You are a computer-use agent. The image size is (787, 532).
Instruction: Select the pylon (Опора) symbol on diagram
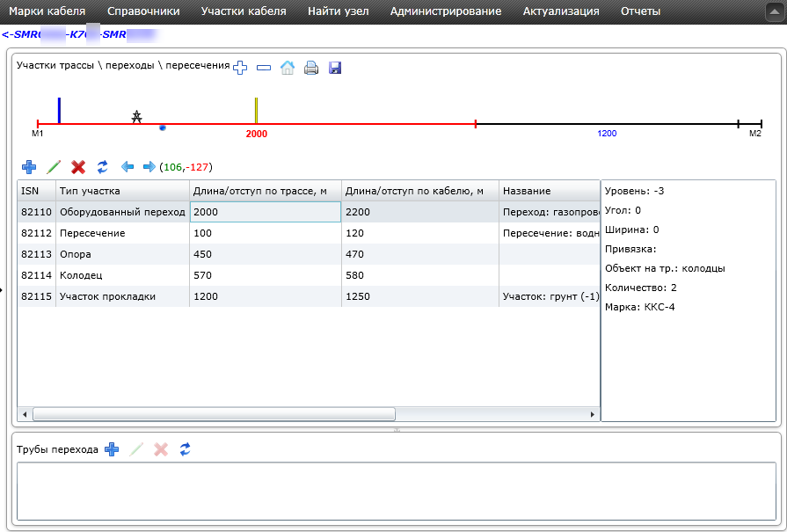136,117
